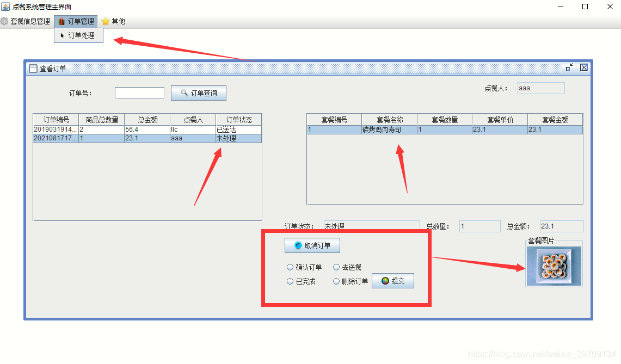621x364 pixels.
Task: Click the 商品总数量 column header
Action: point(102,120)
